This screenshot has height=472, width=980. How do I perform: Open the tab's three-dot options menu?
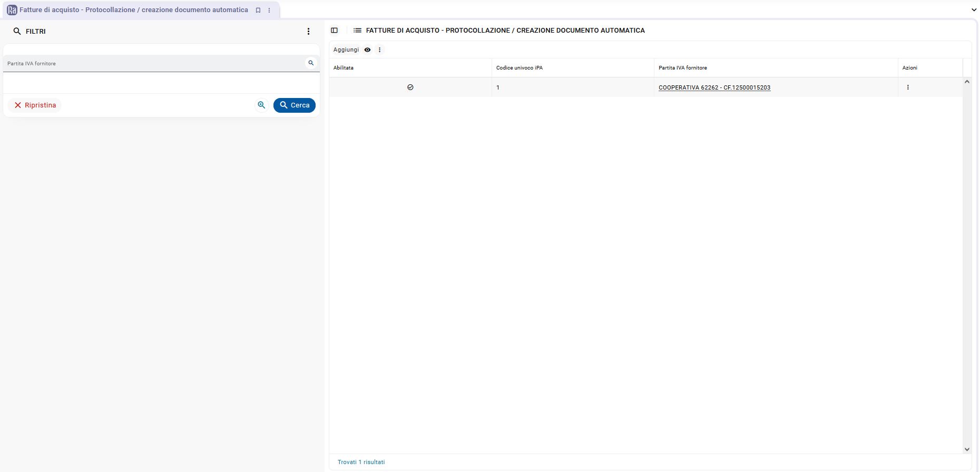(269, 10)
